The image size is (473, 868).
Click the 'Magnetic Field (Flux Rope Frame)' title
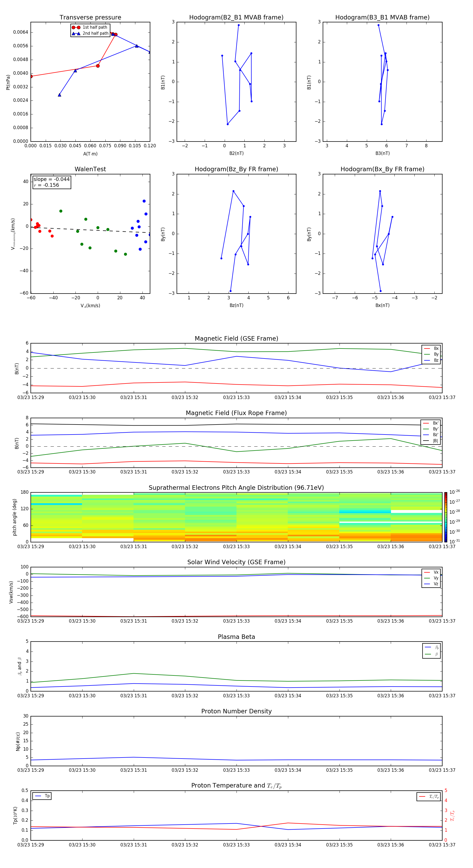pyautogui.click(x=236, y=413)
